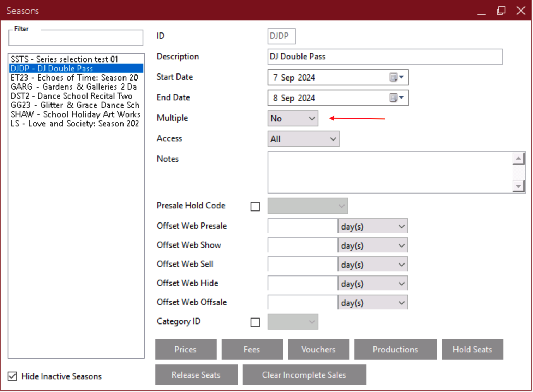533x392 pixels.
Task: Close the Seasons window
Action: click(x=521, y=11)
